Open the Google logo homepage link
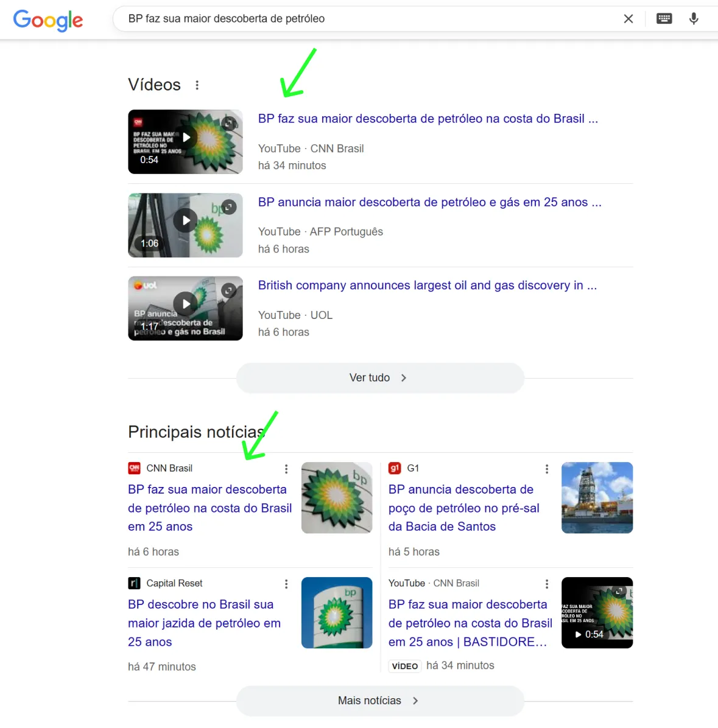This screenshot has height=728, width=718. point(48,20)
